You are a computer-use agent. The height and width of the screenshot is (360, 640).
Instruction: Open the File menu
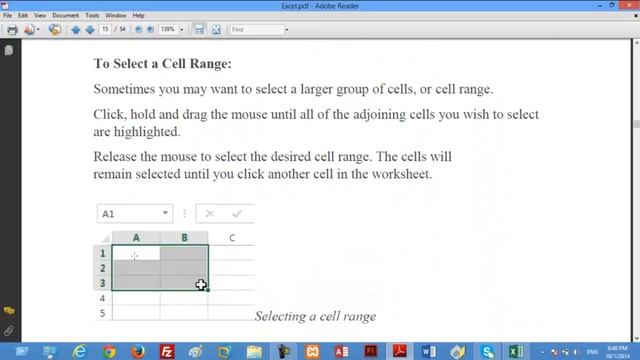[x=7, y=16]
